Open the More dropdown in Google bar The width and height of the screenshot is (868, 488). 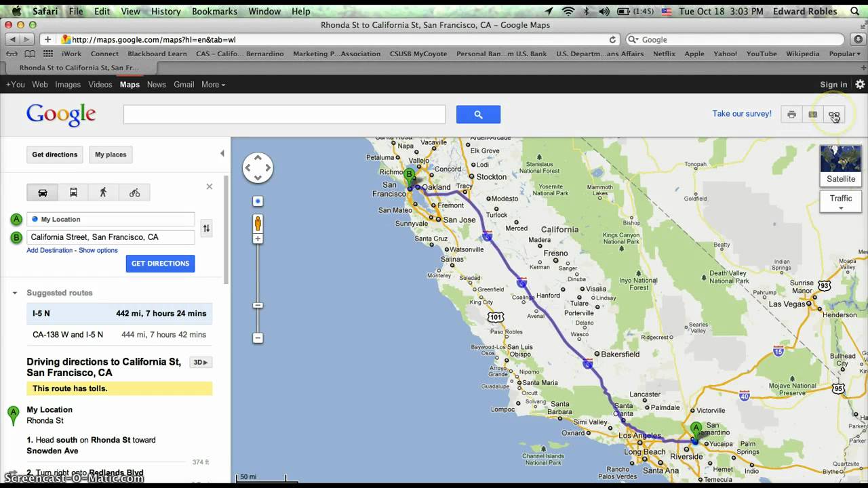click(x=213, y=85)
